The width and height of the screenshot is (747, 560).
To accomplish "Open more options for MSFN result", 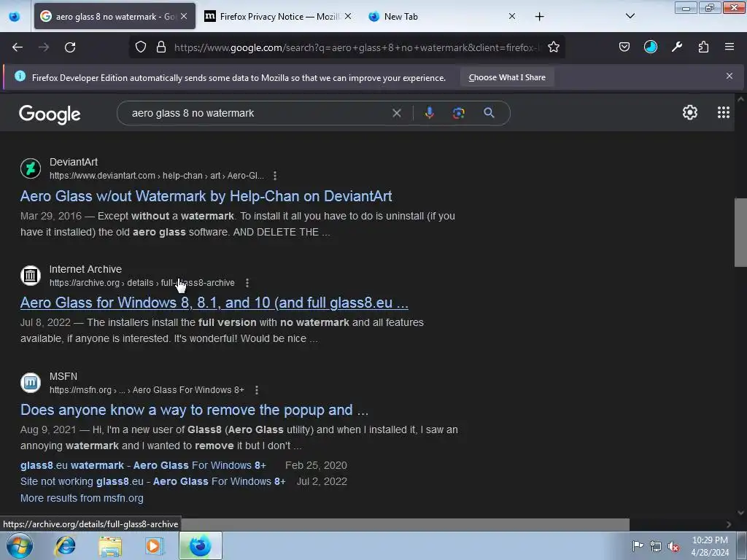I will coord(257,390).
